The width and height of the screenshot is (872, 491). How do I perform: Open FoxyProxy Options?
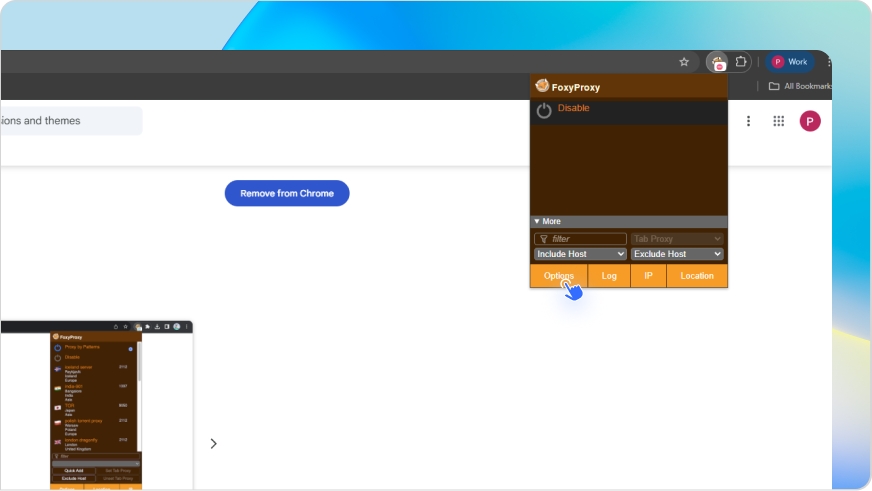click(x=558, y=276)
